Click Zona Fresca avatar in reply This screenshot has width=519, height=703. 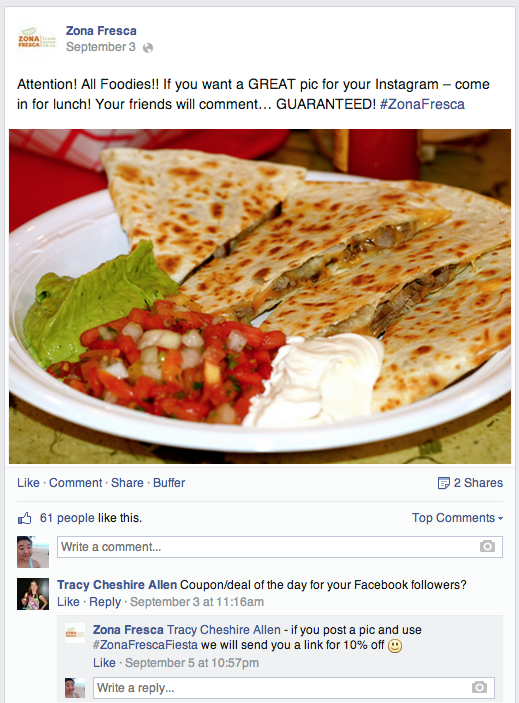[x=75, y=633]
